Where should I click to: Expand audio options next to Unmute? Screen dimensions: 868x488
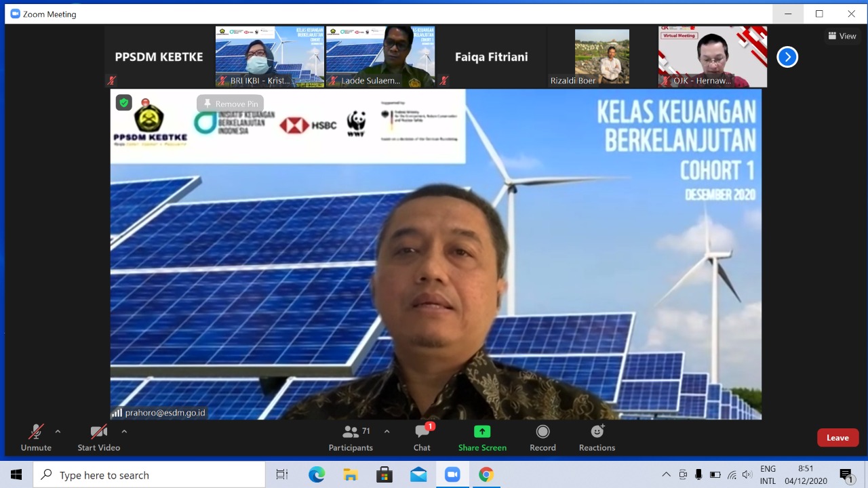[58, 430]
